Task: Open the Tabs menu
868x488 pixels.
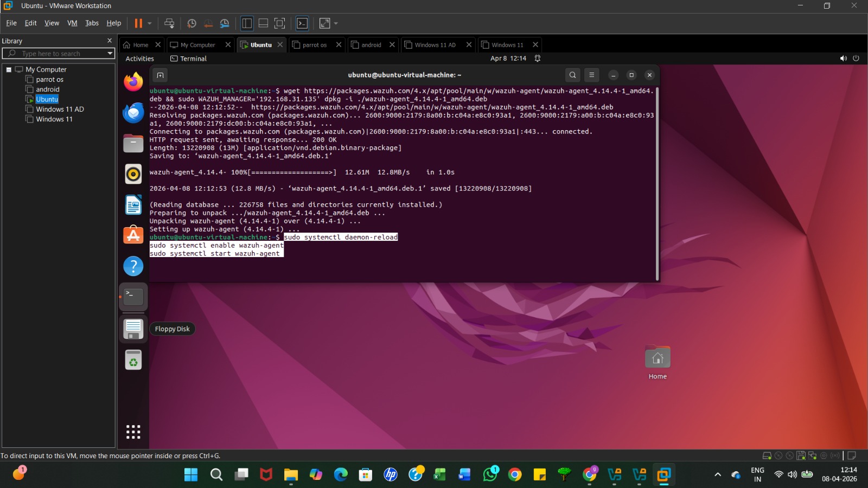Action: 92,23
